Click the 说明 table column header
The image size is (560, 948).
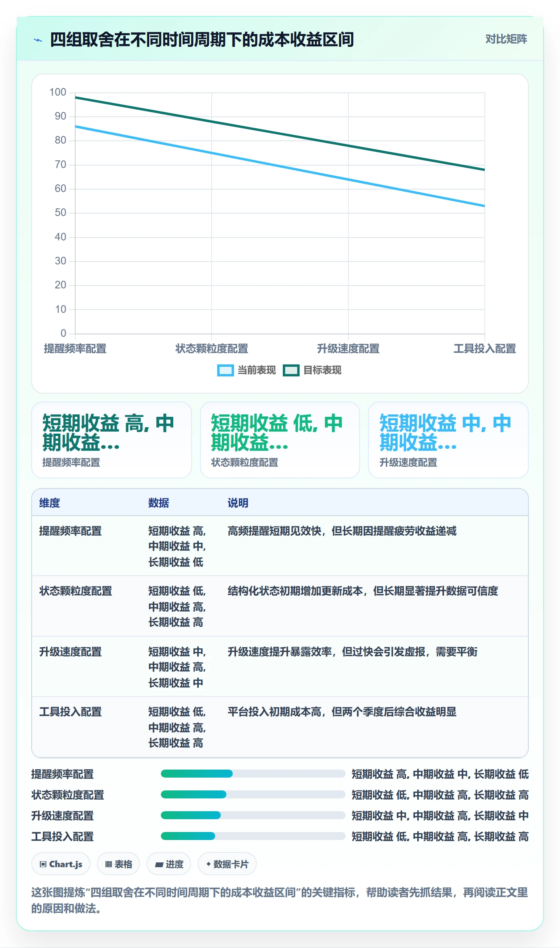[x=238, y=503]
